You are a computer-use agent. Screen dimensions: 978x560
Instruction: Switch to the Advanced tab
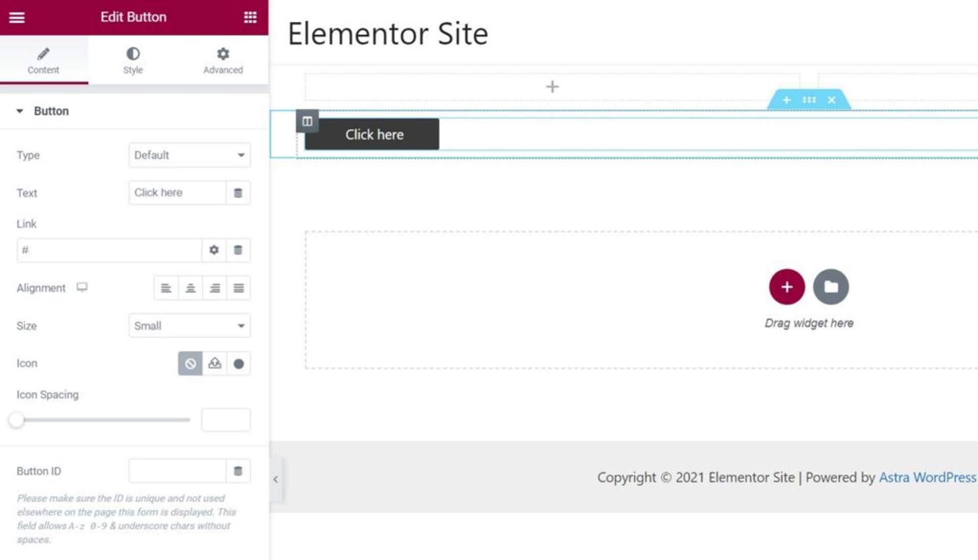(x=223, y=61)
